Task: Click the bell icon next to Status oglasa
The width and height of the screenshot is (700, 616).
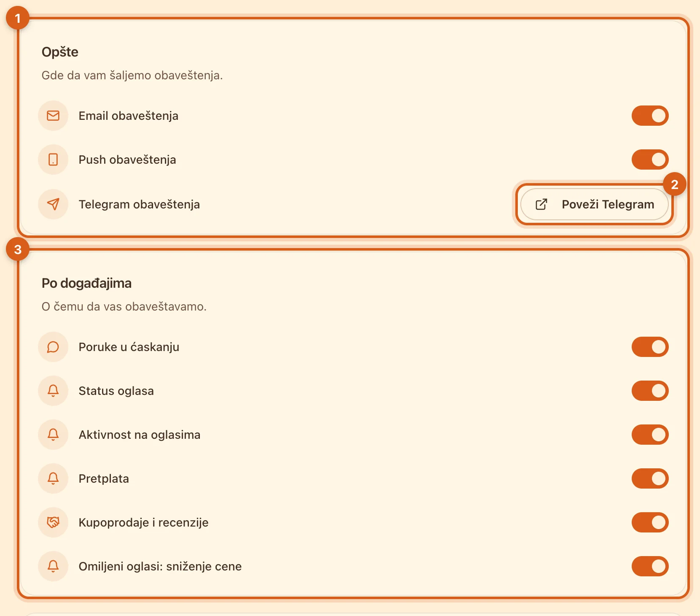Action: click(x=53, y=391)
